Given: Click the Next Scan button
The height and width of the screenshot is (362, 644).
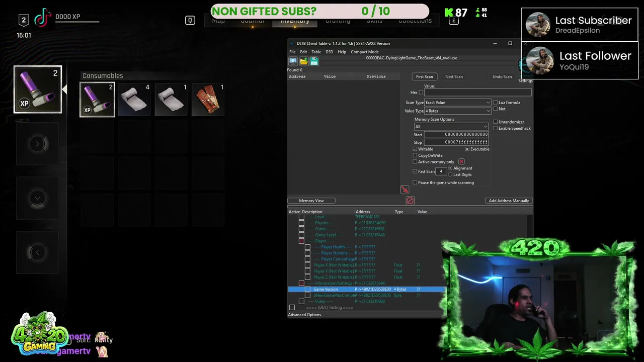Looking at the screenshot, I should click(454, 76).
